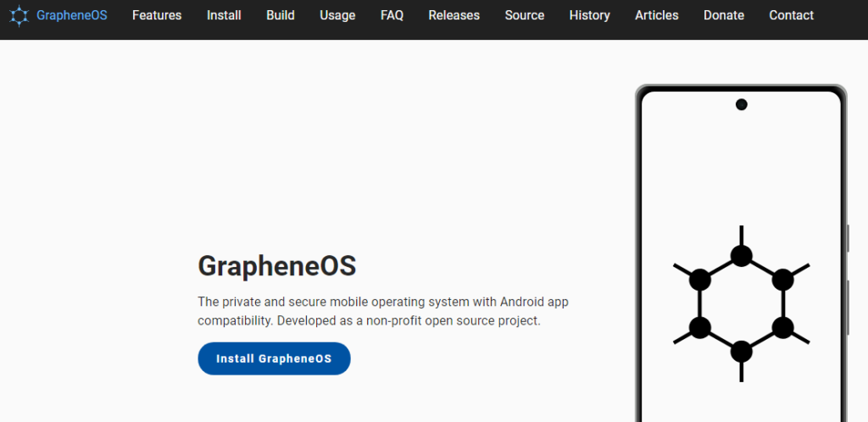Open the Features page

(157, 15)
